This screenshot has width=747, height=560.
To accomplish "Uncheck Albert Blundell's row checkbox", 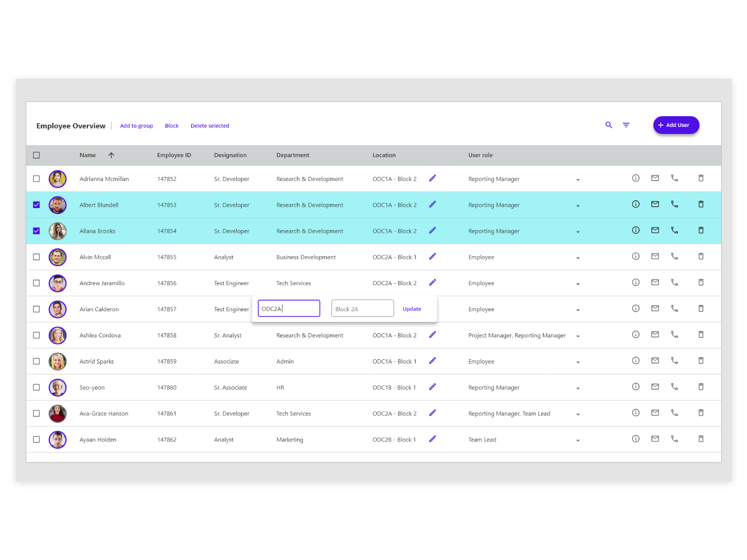I will 36,204.
